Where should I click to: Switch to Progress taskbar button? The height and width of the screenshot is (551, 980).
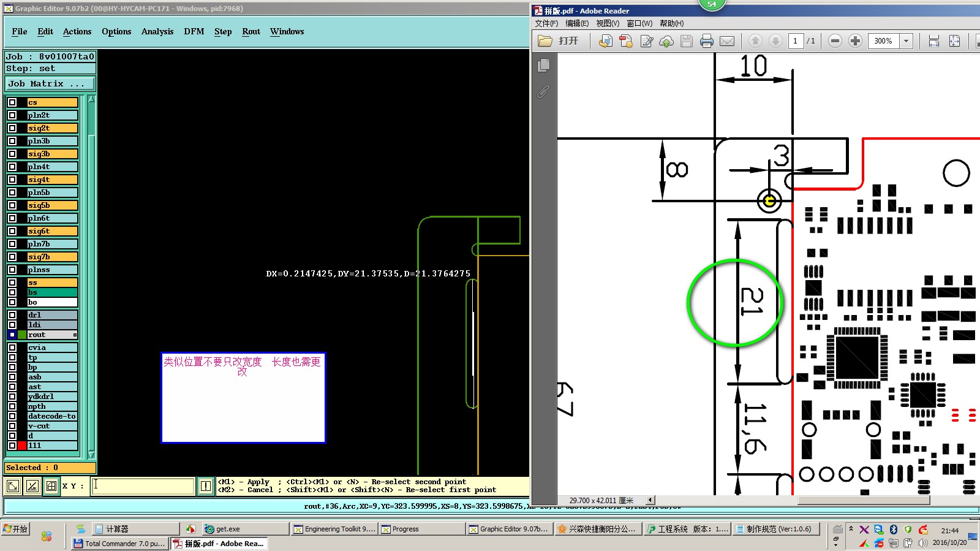[x=421, y=529]
